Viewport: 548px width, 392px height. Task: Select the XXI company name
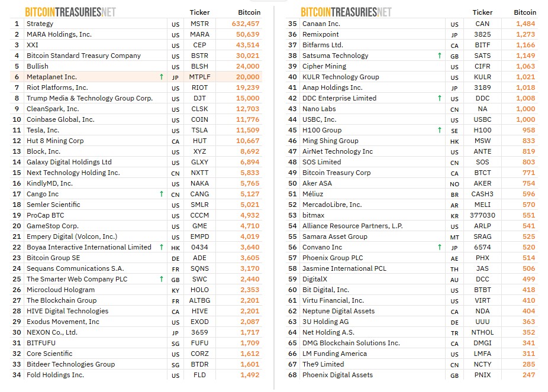(33, 45)
